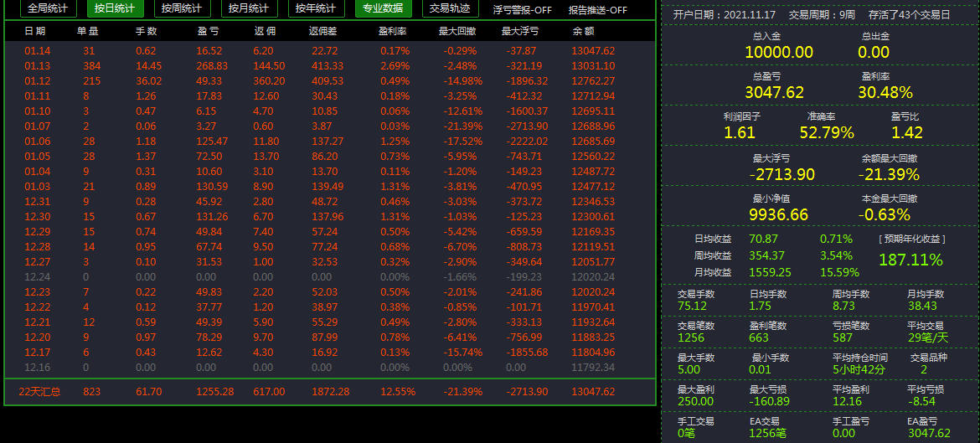
Task: Click the 单量 column header
Action: pyautogui.click(x=87, y=31)
